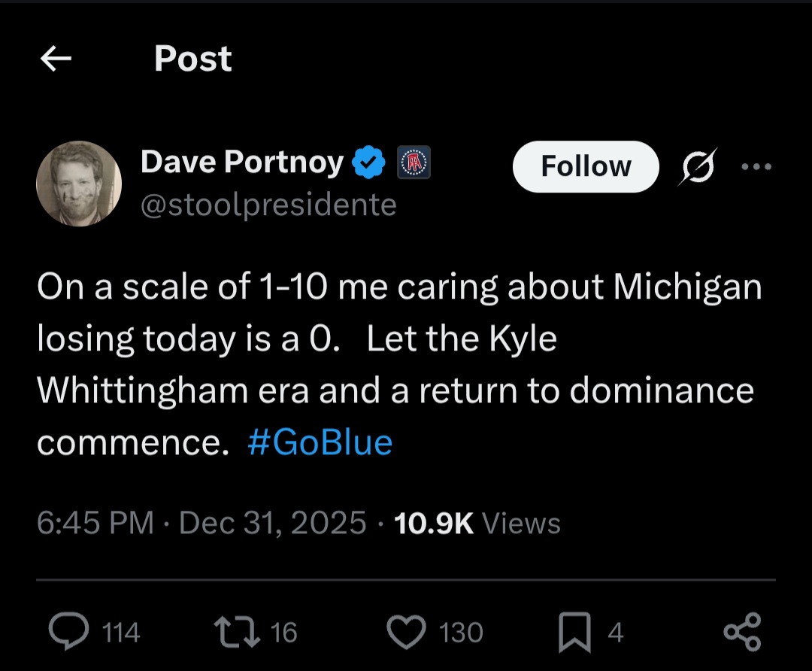Reply to the post via speech bubble

(68, 632)
